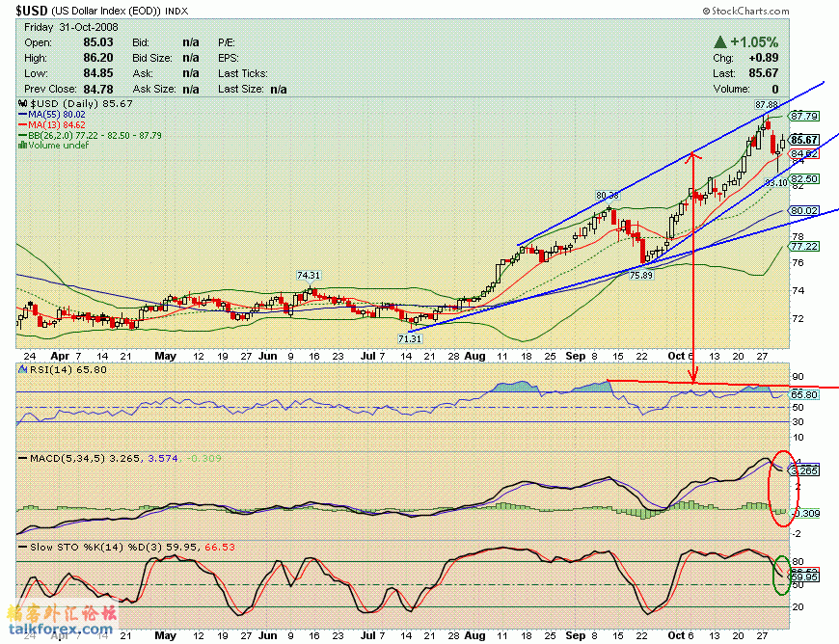The height and width of the screenshot is (644, 839).
Task: Select the High value 86.20
Action: [98, 58]
